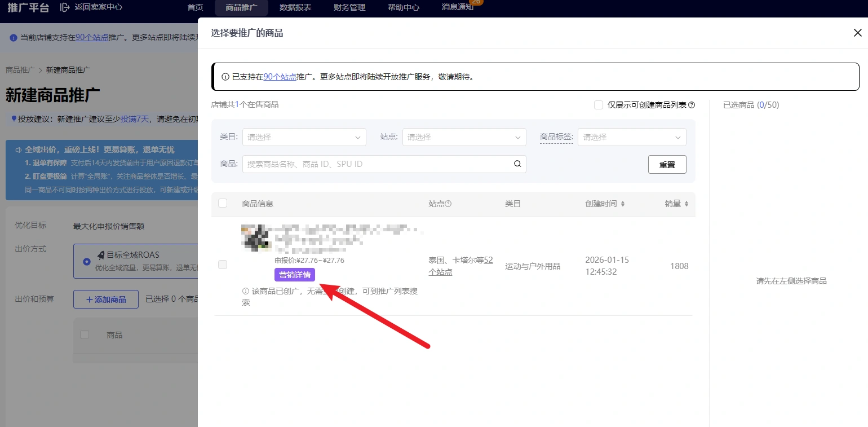
Task: Toggle the select-all checkbox in product table header
Action: (223, 203)
